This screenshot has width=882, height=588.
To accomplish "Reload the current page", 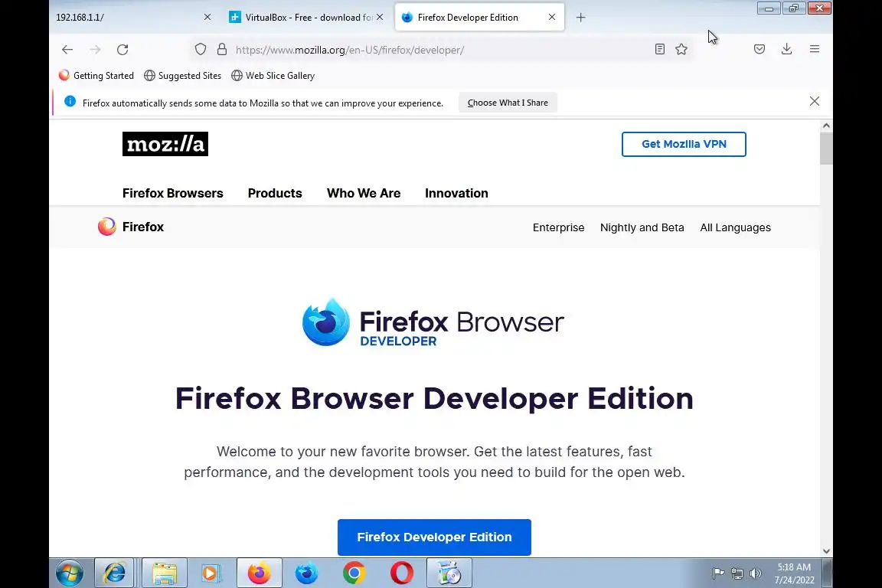I will (x=122, y=50).
